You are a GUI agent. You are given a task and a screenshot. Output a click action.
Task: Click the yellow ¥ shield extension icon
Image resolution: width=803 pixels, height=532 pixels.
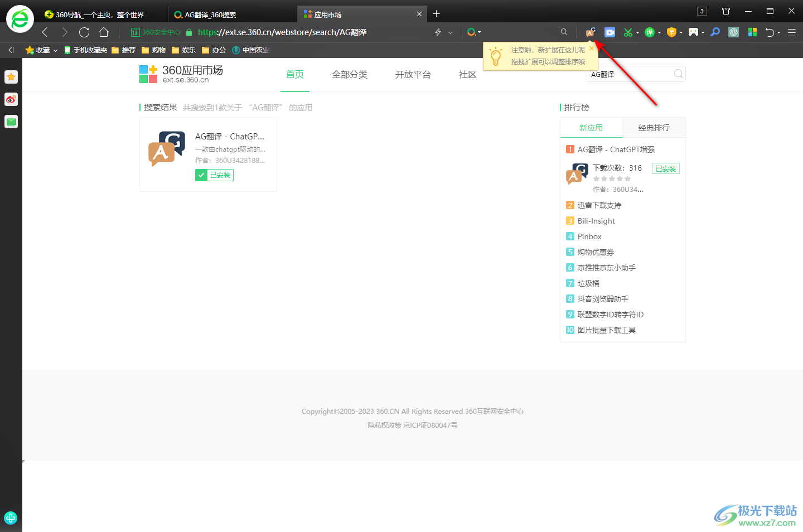tap(671, 32)
